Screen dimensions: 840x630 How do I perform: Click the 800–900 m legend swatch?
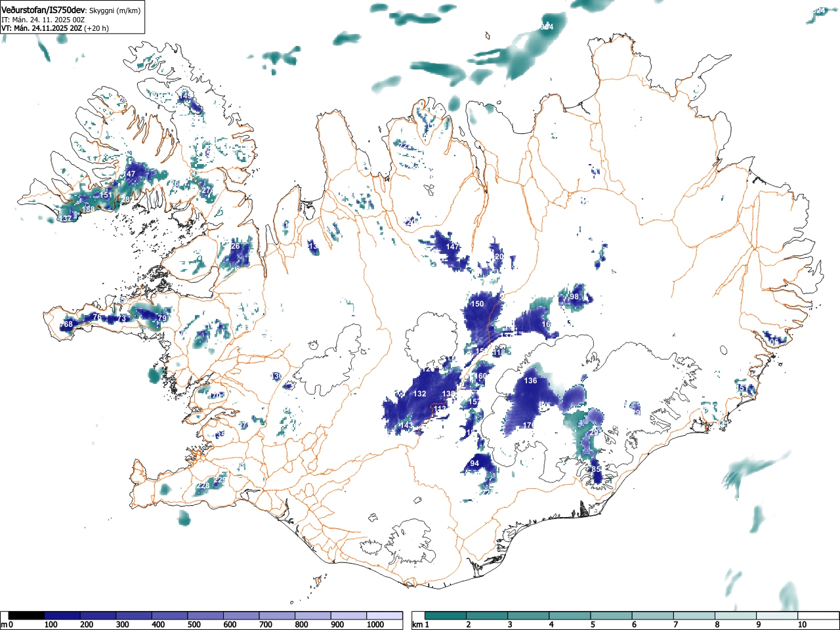point(312,616)
